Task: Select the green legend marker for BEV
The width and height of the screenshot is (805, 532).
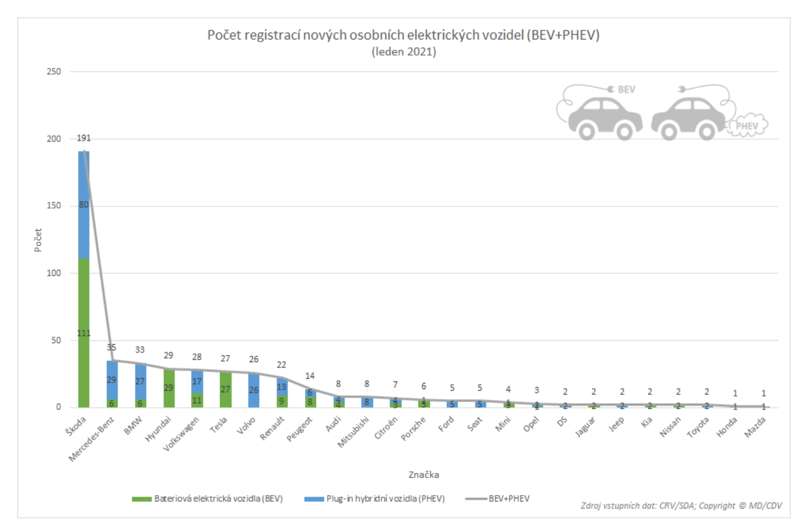Action: [142, 498]
